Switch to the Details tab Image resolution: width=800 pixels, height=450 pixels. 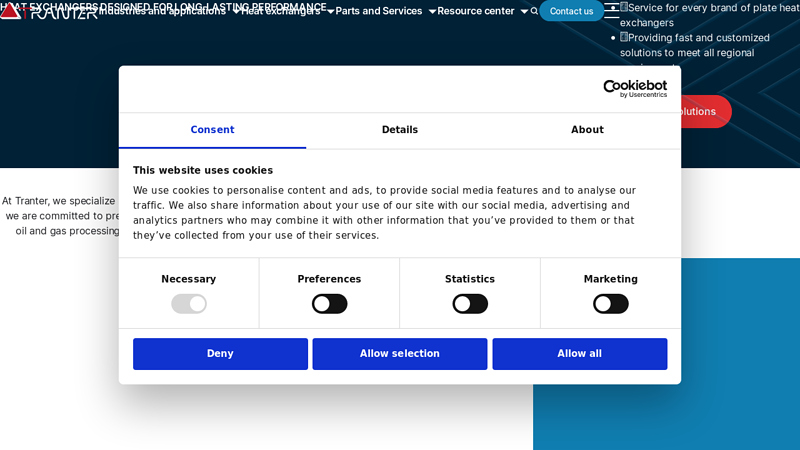pyautogui.click(x=400, y=130)
